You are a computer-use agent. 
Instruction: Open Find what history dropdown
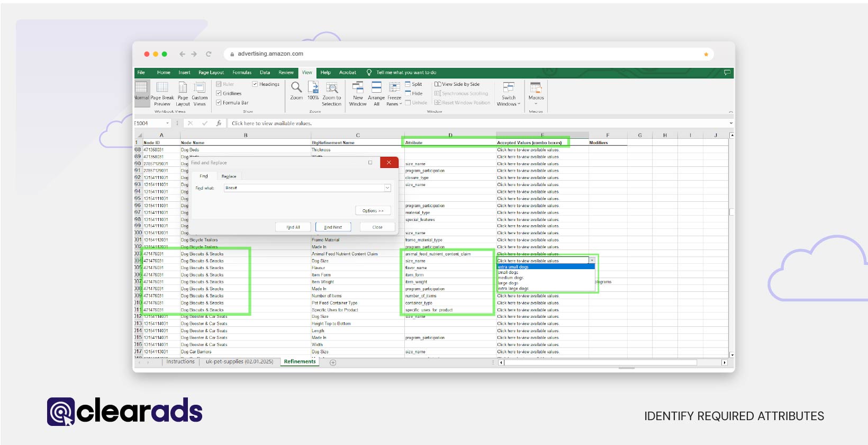pos(387,188)
